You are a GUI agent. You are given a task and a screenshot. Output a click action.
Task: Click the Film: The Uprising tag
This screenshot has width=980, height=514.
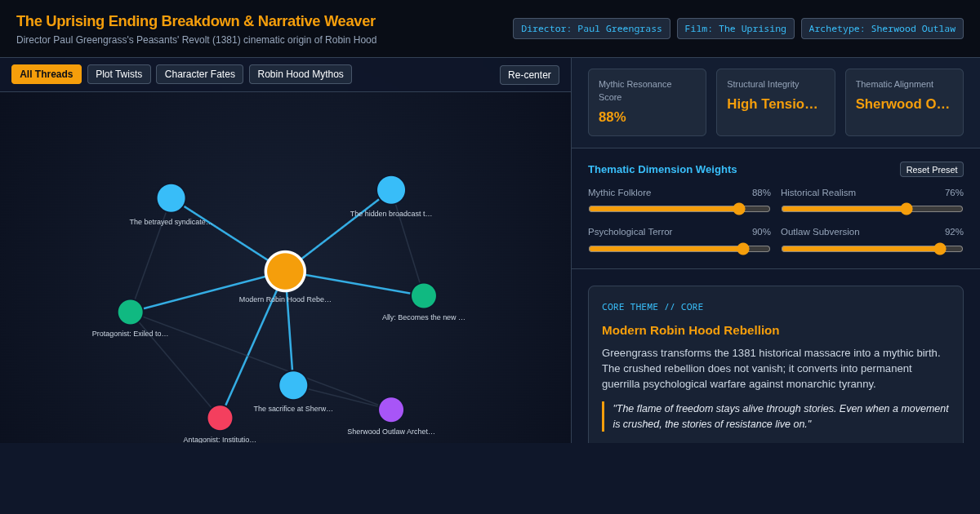736,29
